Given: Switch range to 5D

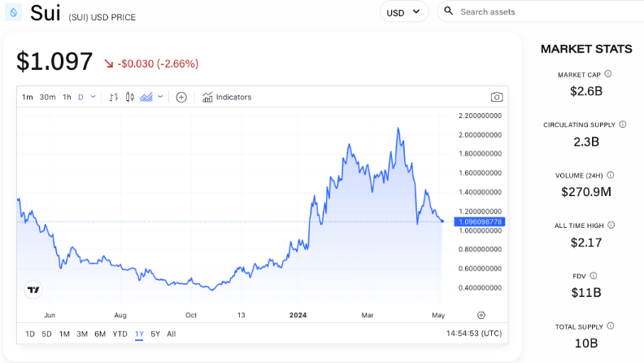Looking at the screenshot, I should point(47,334).
